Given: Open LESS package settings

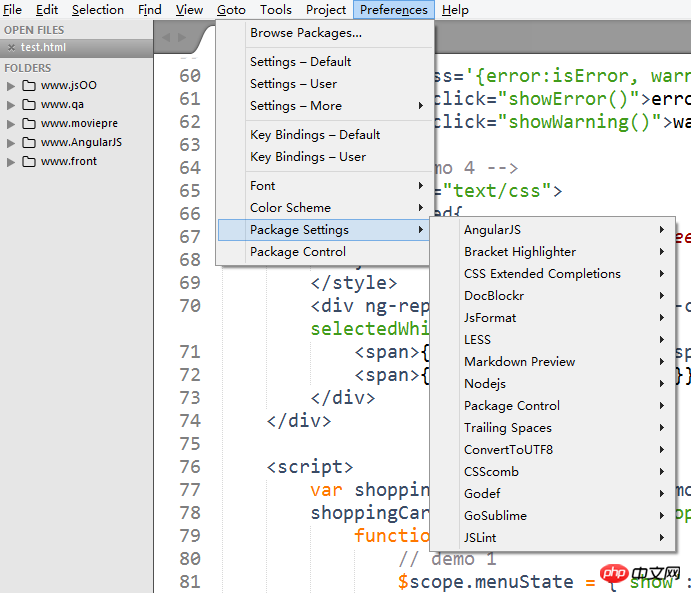Looking at the screenshot, I should click(x=552, y=340).
